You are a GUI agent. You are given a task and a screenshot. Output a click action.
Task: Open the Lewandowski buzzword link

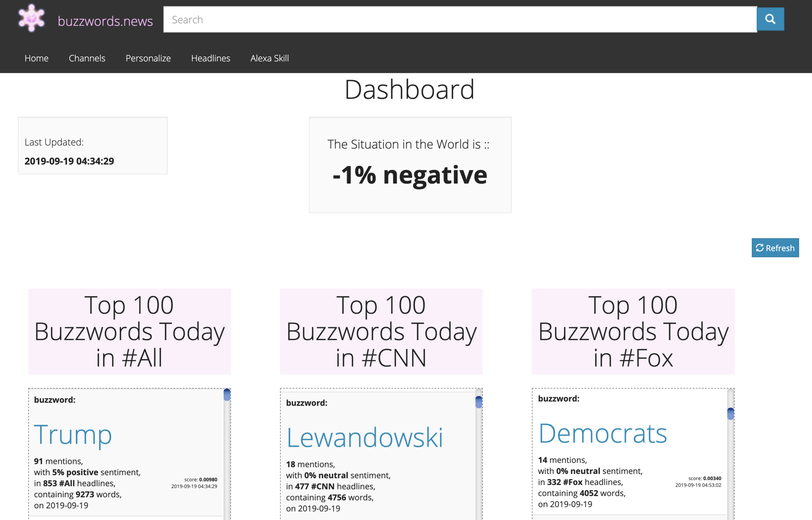click(x=364, y=438)
